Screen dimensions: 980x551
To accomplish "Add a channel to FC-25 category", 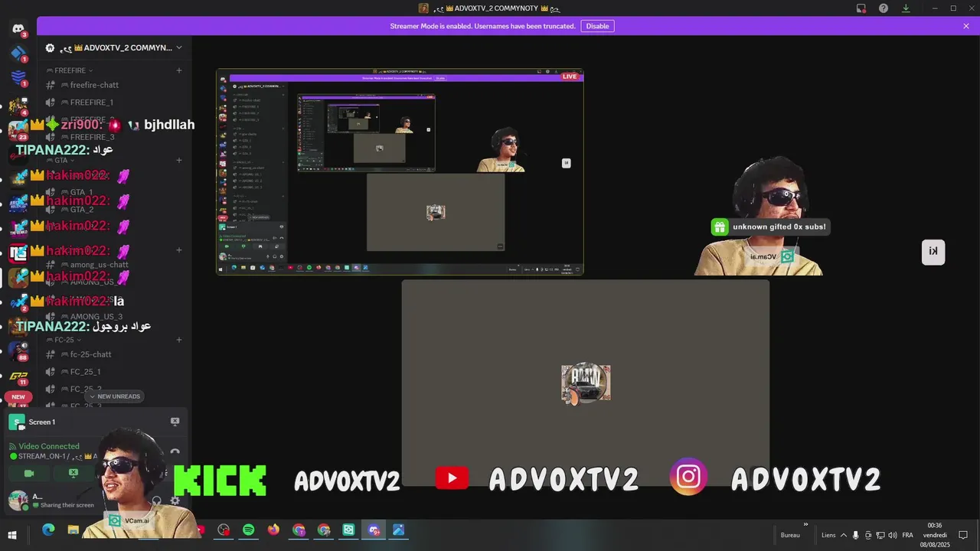I will (179, 340).
